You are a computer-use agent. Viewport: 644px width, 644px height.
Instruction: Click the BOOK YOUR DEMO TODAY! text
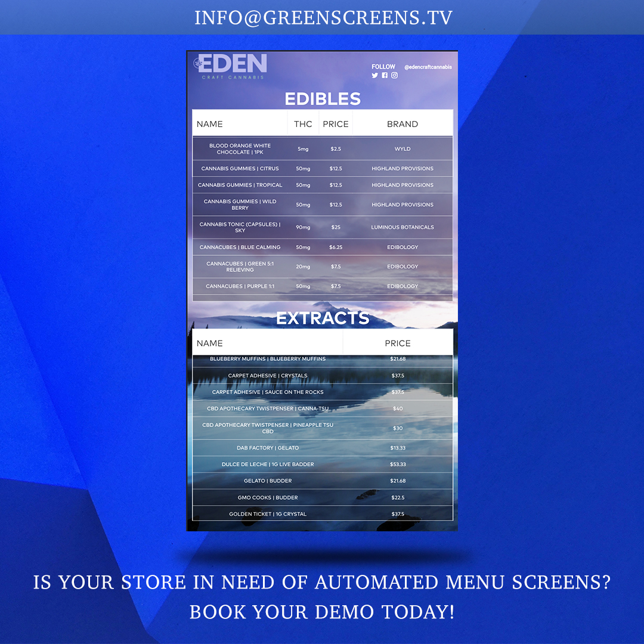[322, 612]
